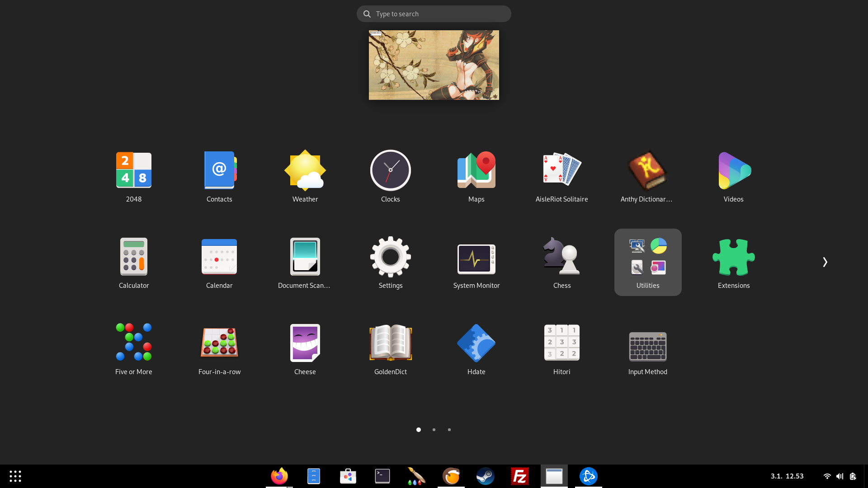Launch AisleRiot Solitaire
Screen dimensions: 868x488
coord(561,171)
